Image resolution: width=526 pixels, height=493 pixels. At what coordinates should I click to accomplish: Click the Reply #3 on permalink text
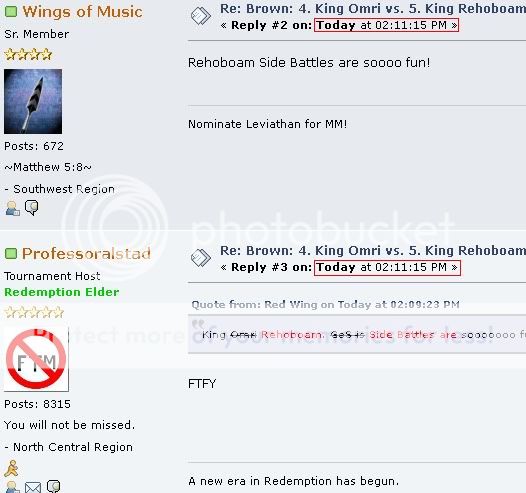point(271,267)
